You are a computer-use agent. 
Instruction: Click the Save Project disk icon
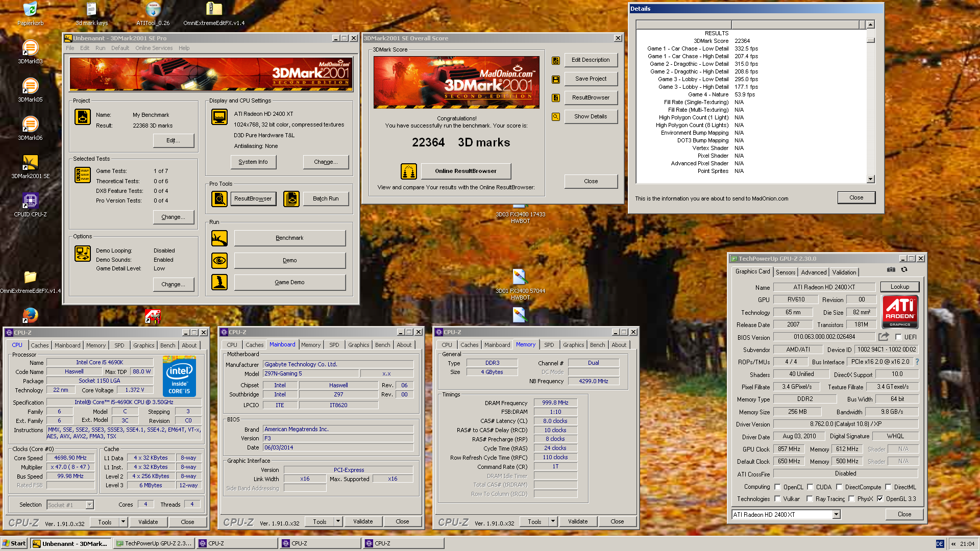click(x=556, y=79)
